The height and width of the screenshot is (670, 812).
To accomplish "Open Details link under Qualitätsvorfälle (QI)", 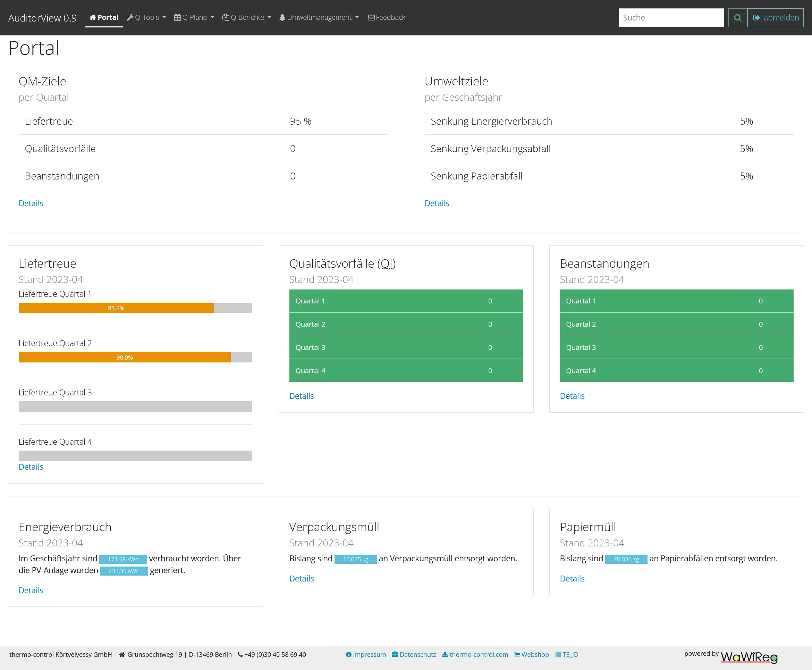I will point(302,396).
